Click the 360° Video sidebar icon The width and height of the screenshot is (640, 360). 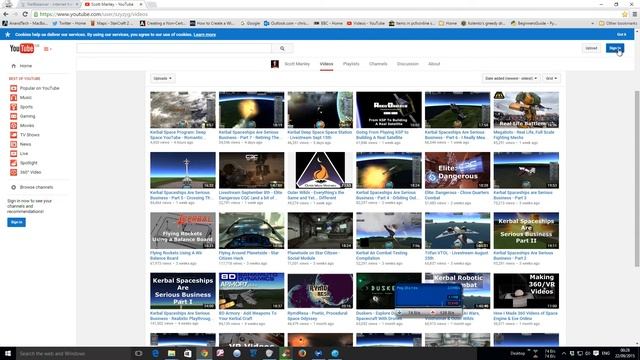[13, 172]
